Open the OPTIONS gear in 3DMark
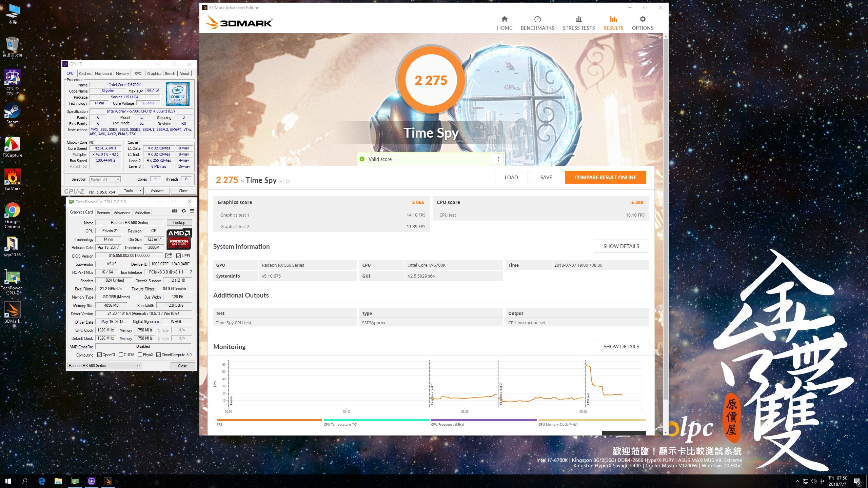 pyautogui.click(x=642, y=23)
